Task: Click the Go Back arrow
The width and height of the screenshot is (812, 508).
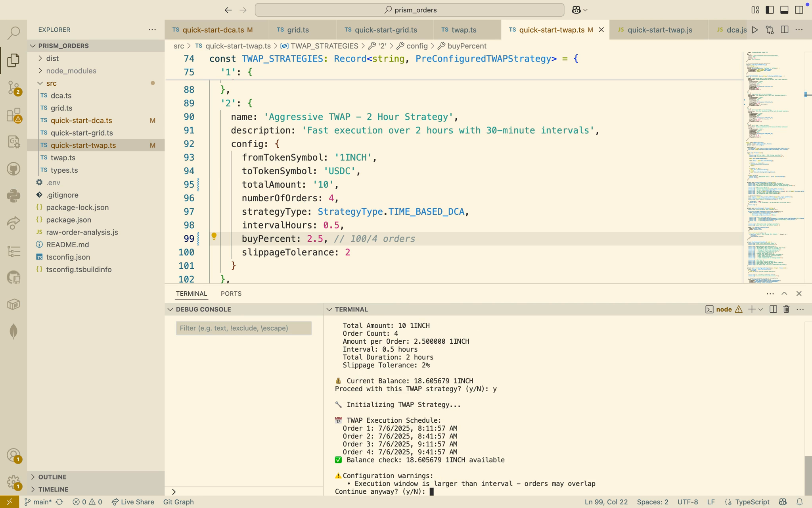Action: 228,10
